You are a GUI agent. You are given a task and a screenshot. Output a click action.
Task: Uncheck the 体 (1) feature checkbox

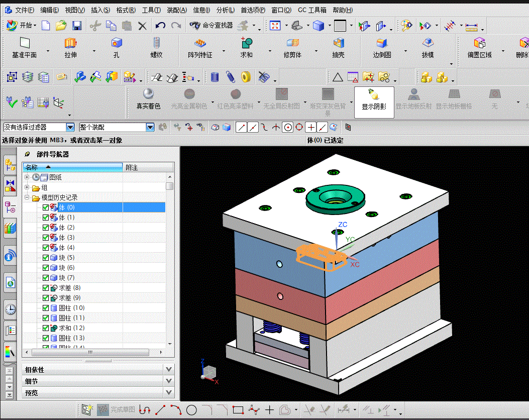(x=46, y=218)
